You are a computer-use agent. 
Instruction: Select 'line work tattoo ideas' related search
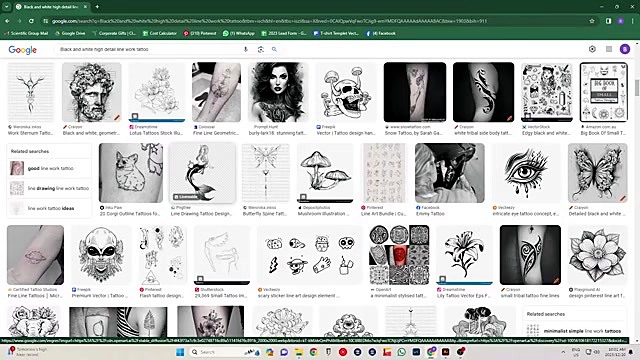coord(49,208)
